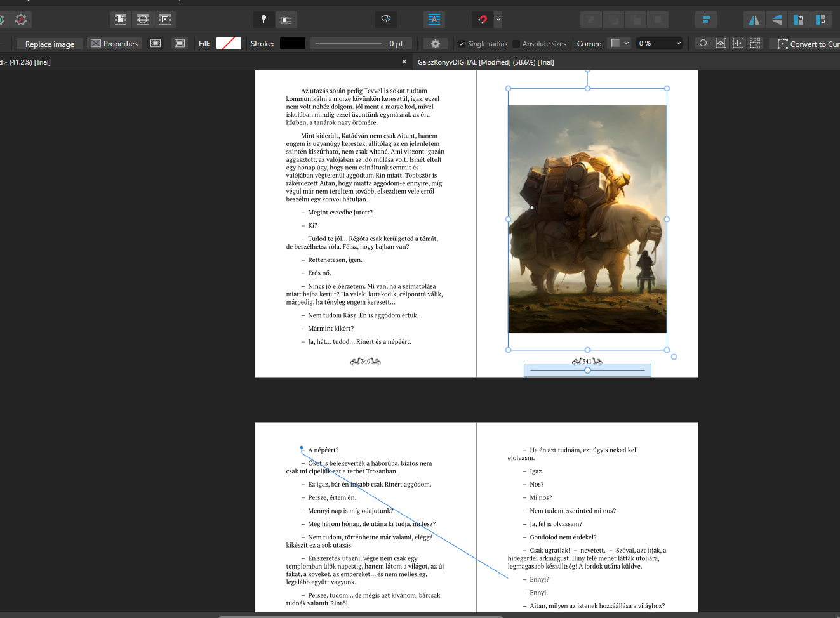
Task: Click the fourth disabled arrange order icon
Action: click(658, 20)
